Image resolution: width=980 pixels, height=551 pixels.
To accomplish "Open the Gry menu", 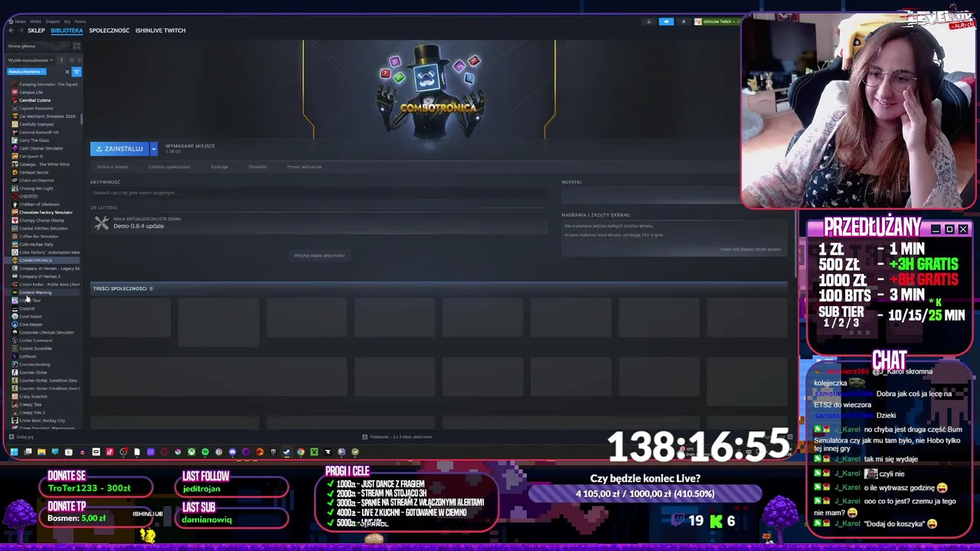I will pyautogui.click(x=67, y=21).
